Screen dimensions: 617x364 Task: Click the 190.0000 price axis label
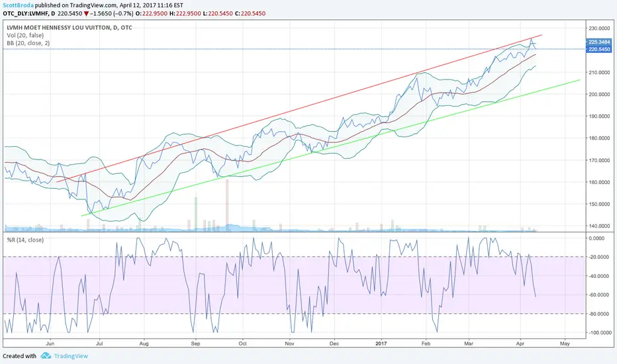pos(600,116)
